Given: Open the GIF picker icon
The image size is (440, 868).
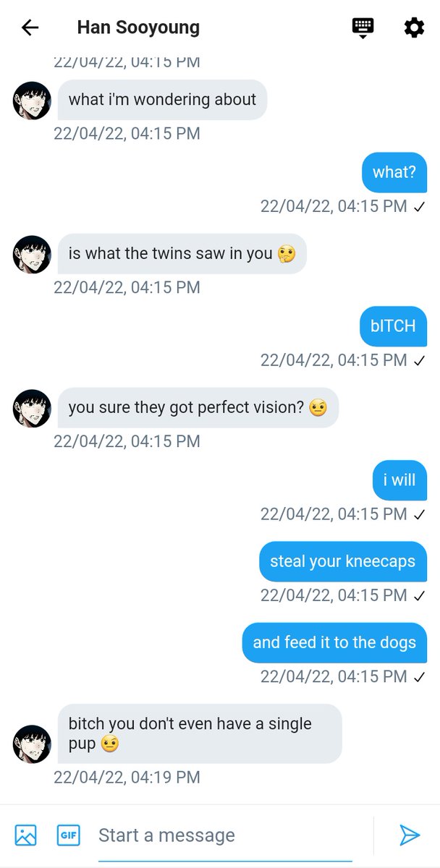Looking at the screenshot, I should pos(68,835).
